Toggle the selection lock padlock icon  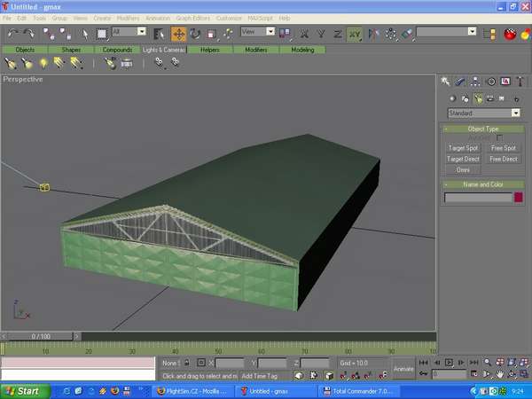tap(186, 363)
